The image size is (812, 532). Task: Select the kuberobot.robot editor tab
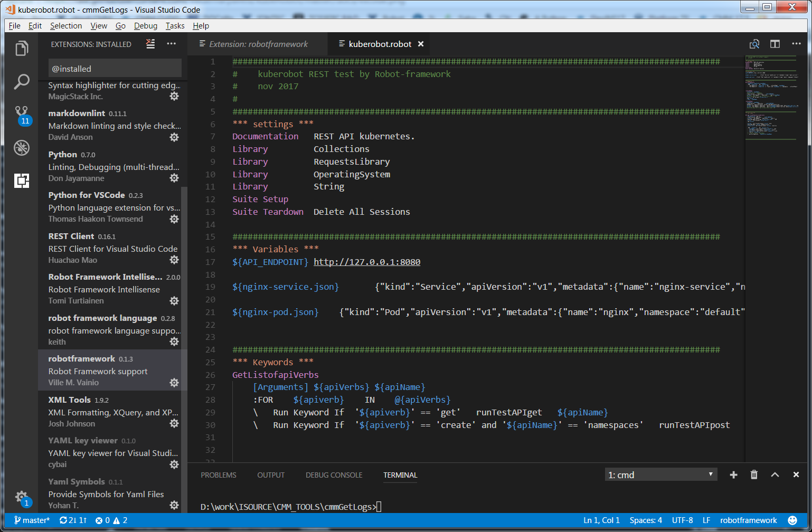point(379,44)
